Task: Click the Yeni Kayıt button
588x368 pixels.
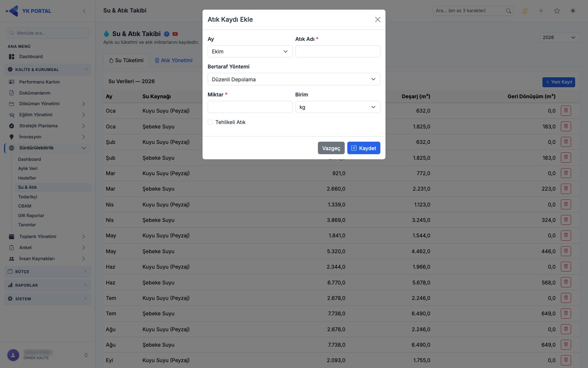Action: tap(559, 82)
